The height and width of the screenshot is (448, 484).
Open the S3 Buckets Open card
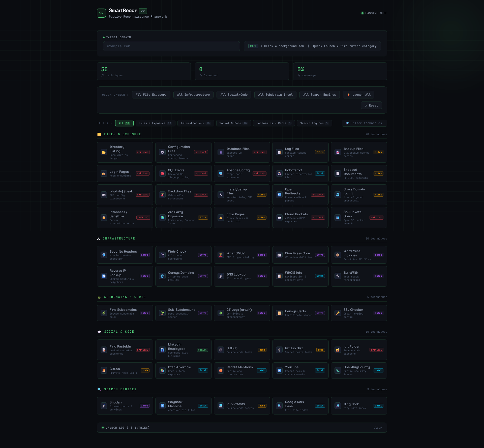[359, 218]
